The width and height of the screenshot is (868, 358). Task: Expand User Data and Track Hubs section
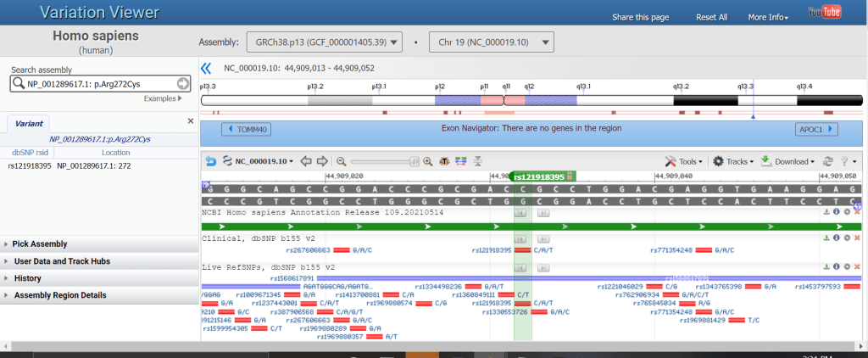click(99, 261)
